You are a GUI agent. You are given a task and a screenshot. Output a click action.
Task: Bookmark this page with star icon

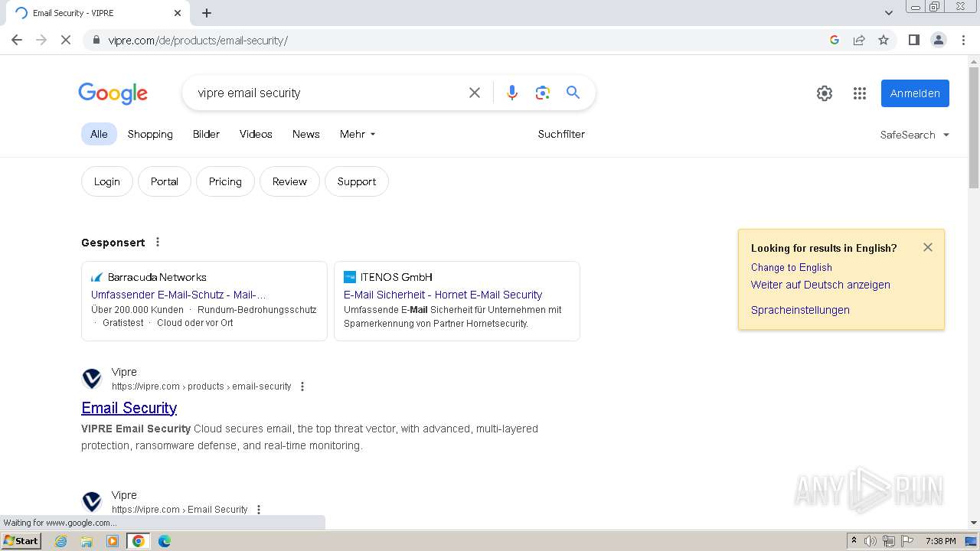(884, 40)
